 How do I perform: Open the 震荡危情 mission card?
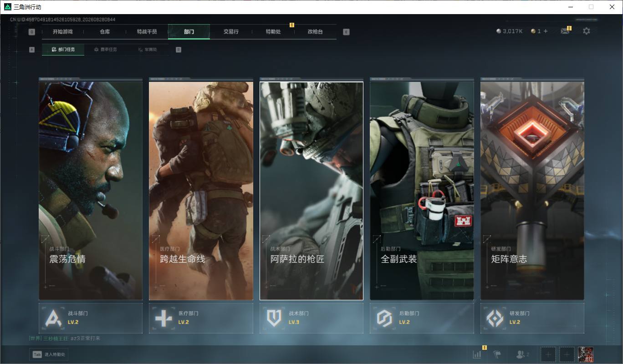[91, 191]
